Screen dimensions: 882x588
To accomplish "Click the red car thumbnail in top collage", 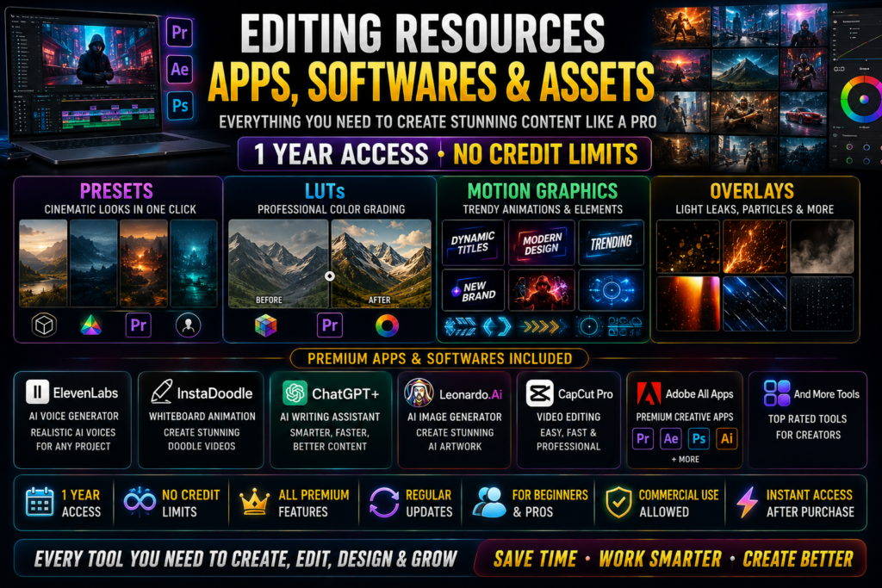I will (x=802, y=113).
